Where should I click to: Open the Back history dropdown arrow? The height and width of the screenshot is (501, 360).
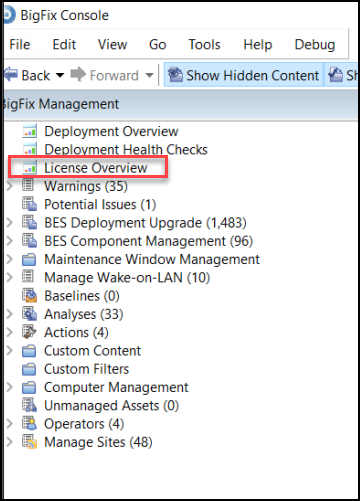point(60,76)
